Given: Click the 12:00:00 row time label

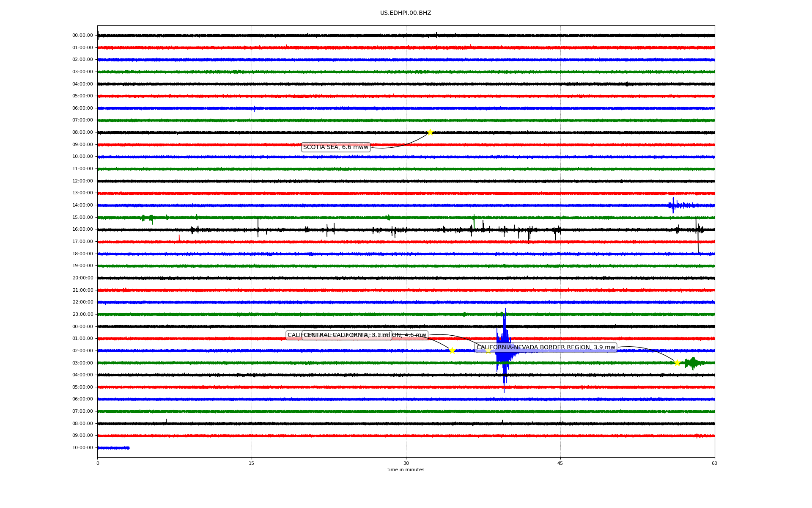Looking at the screenshot, I should (x=82, y=181).
